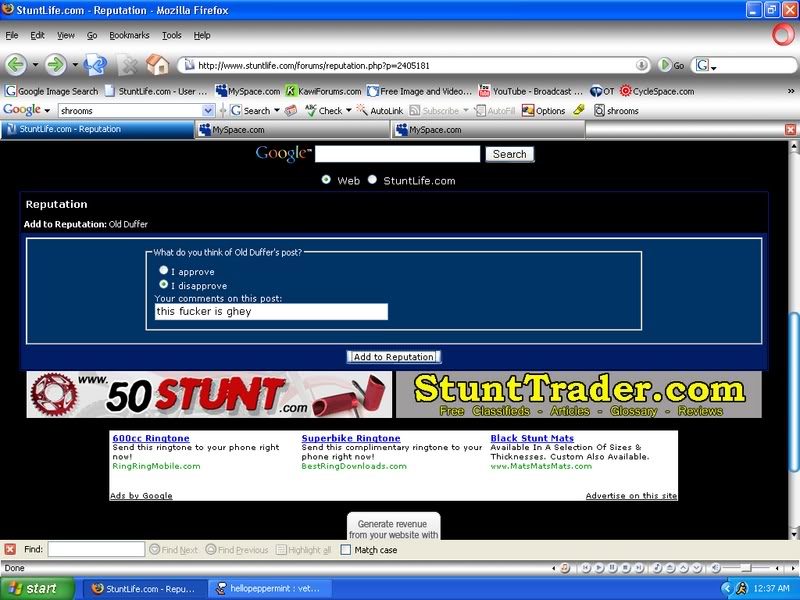Select the 'Web' search option
Image resolution: width=800 pixels, height=600 pixels.
click(x=325, y=181)
